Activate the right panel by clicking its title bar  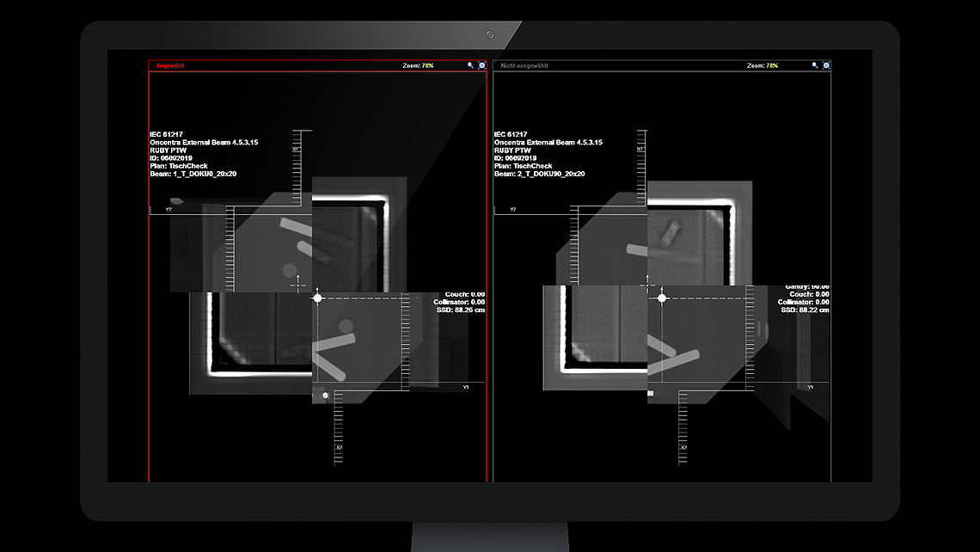[602, 64]
